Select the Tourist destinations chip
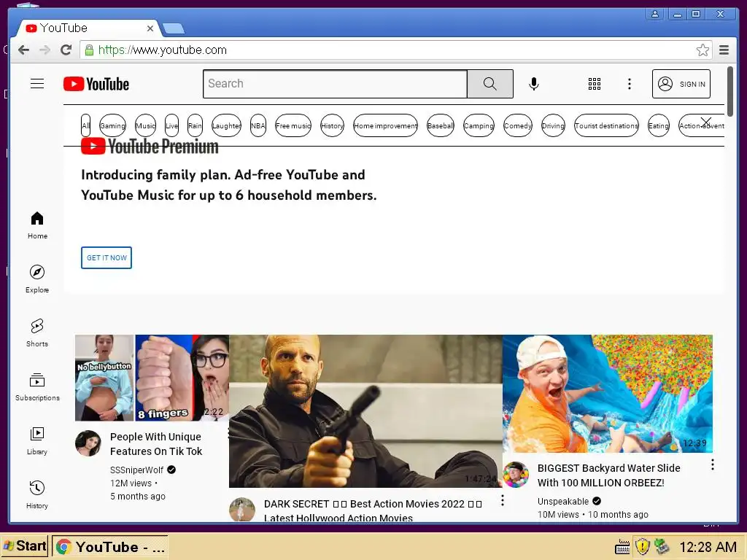This screenshot has height=560, width=747. click(606, 125)
